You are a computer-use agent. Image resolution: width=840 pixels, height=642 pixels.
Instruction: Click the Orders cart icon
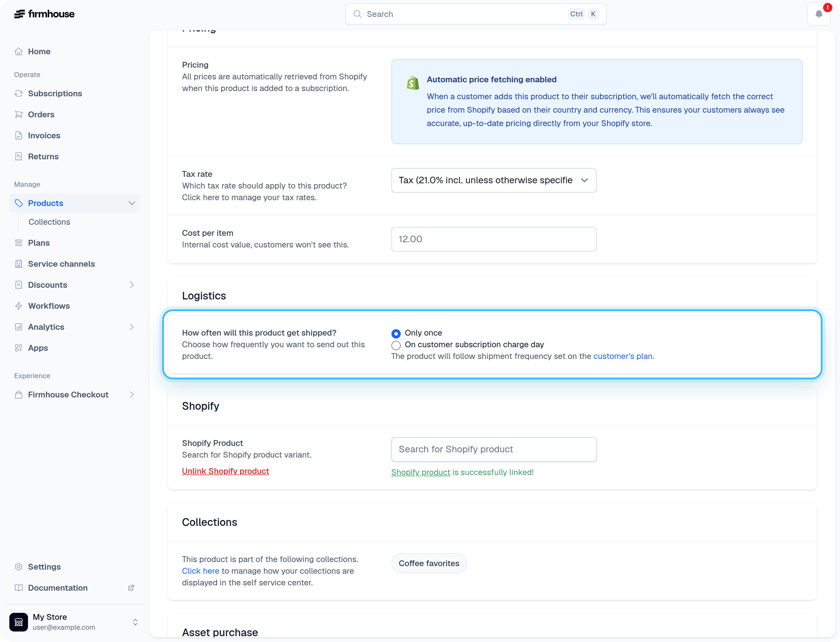pos(18,114)
